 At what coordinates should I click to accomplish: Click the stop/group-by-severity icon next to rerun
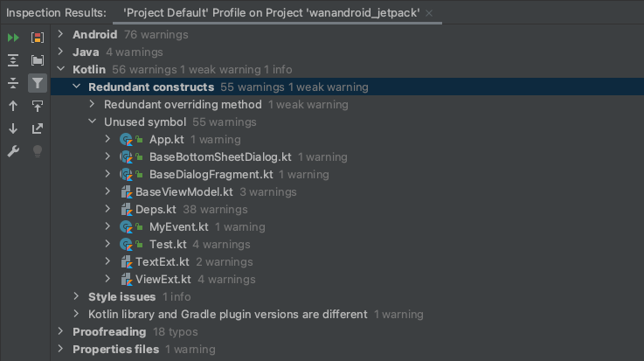tap(38, 38)
